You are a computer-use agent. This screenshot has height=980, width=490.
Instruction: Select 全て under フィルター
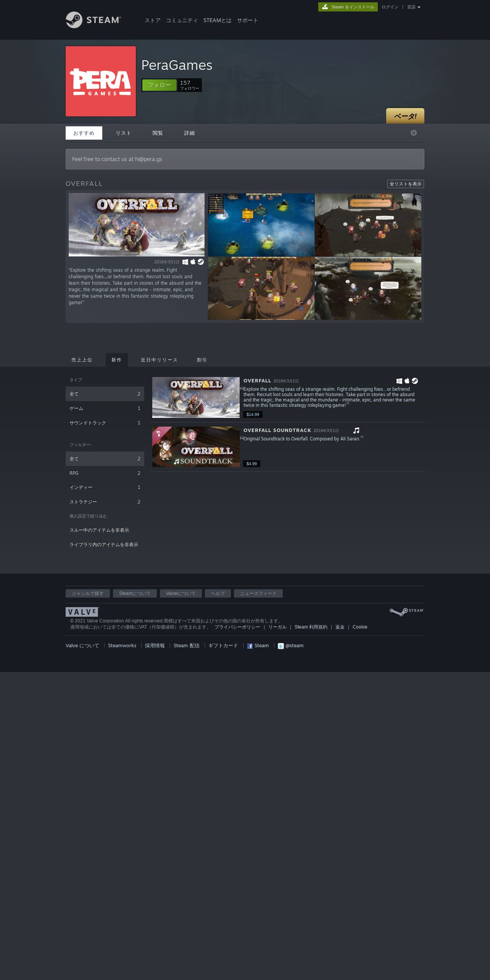click(x=105, y=459)
